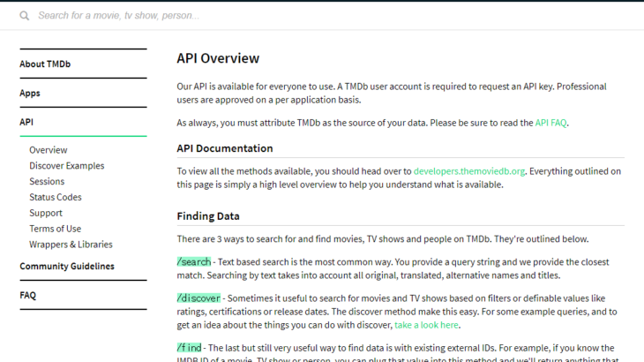Image resolution: width=644 pixels, height=362 pixels.
Task: Open the Sessions sidebar item
Action: point(47,182)
